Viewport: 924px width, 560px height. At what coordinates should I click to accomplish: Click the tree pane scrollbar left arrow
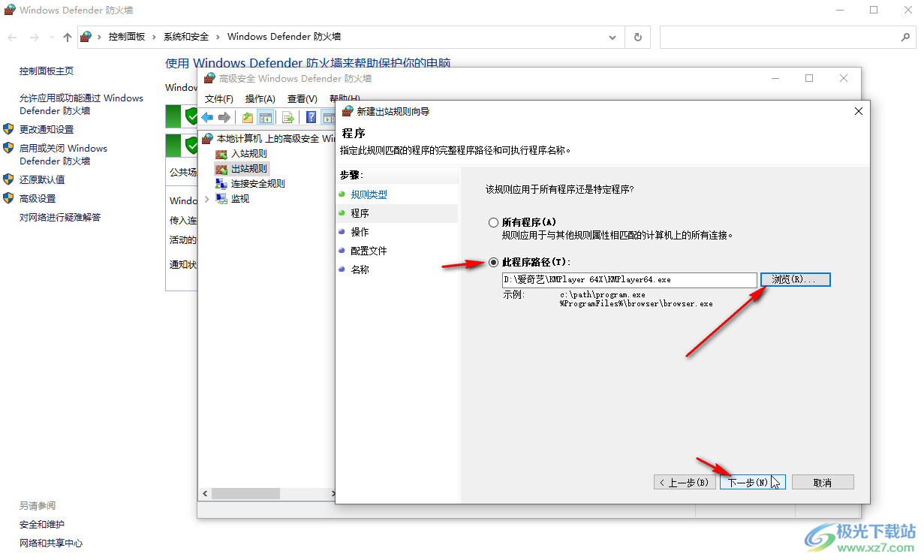point(205,494)
